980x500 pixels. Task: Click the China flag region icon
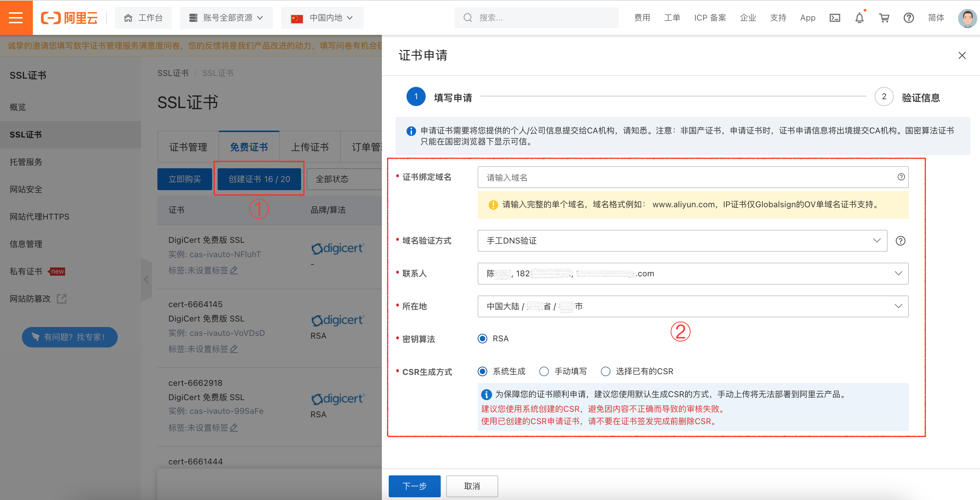[x=297, y=18]
